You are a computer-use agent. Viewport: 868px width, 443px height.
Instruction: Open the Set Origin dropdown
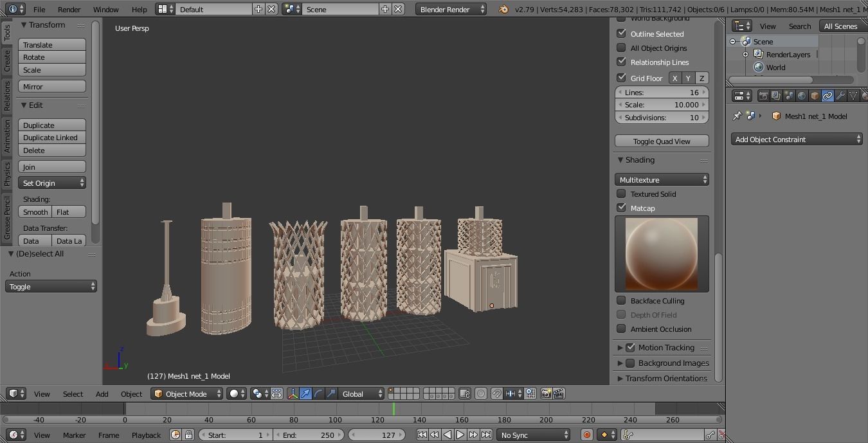pos(52,183)
